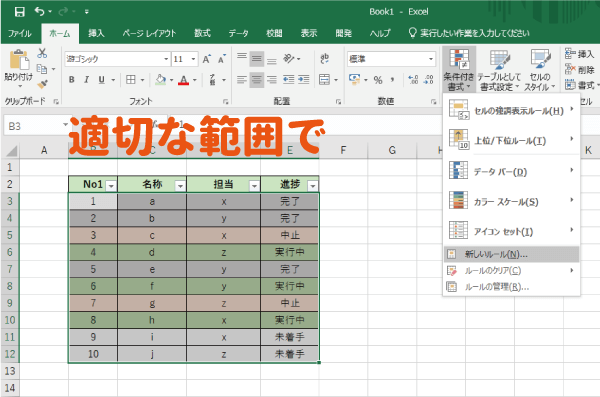The width and height of the screenshot is (600, 397).
Task: Click the Format Painter brush icon
Action: click(42, 84)
